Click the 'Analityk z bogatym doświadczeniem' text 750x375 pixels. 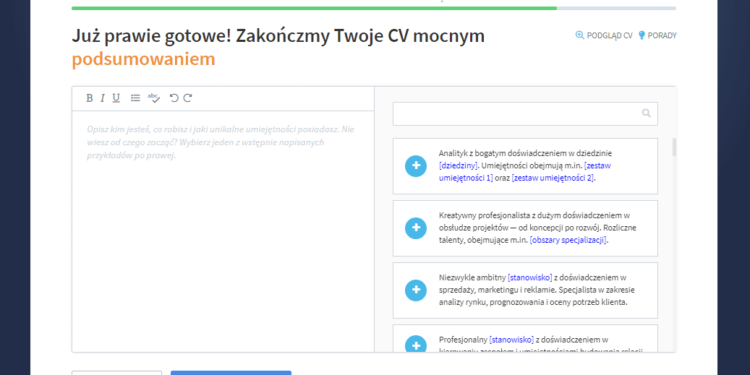click(525, 165)
